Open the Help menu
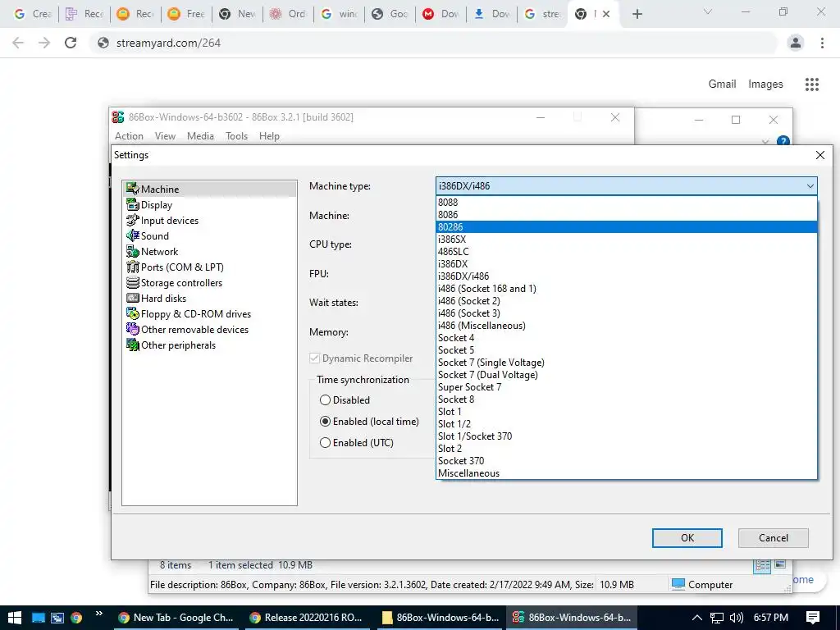840x630 pixels. click(269, 136)
